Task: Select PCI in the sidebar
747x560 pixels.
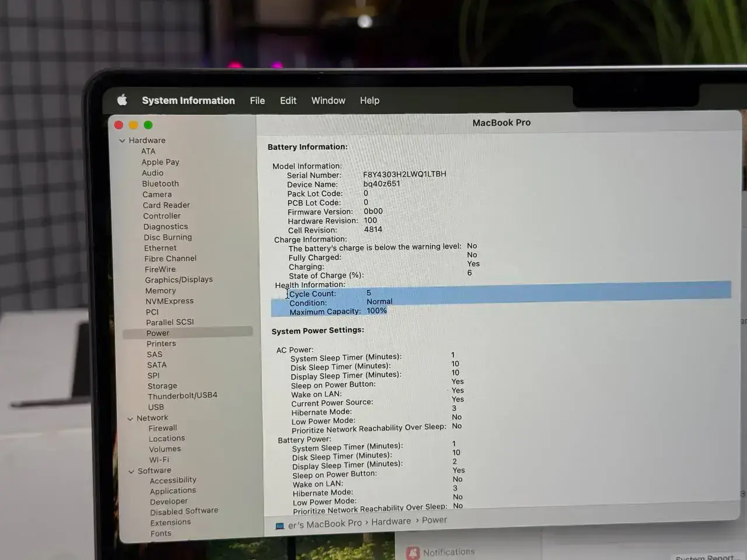Action: click(x=152, y=312)
